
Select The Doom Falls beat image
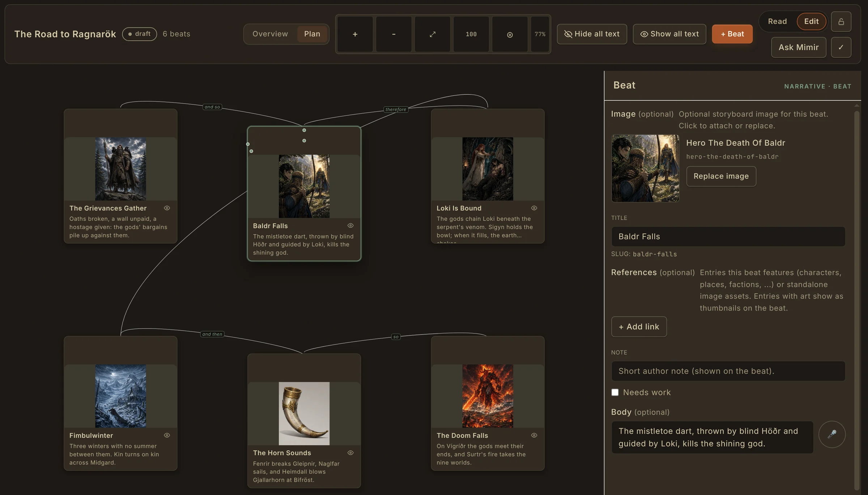(x=488, y=396)
